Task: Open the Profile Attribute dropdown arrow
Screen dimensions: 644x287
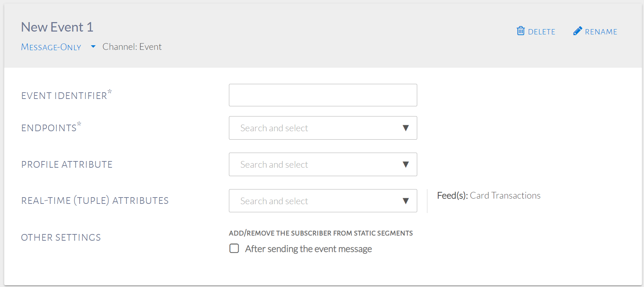Action: pyautogui.click(x=406, y=165)
